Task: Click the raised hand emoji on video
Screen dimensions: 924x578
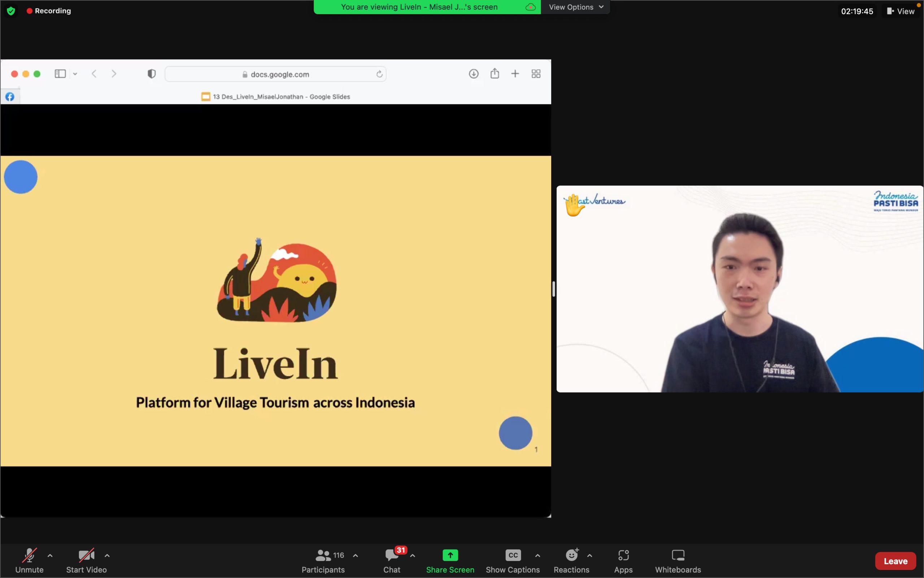Action: (x=574, y=205)
